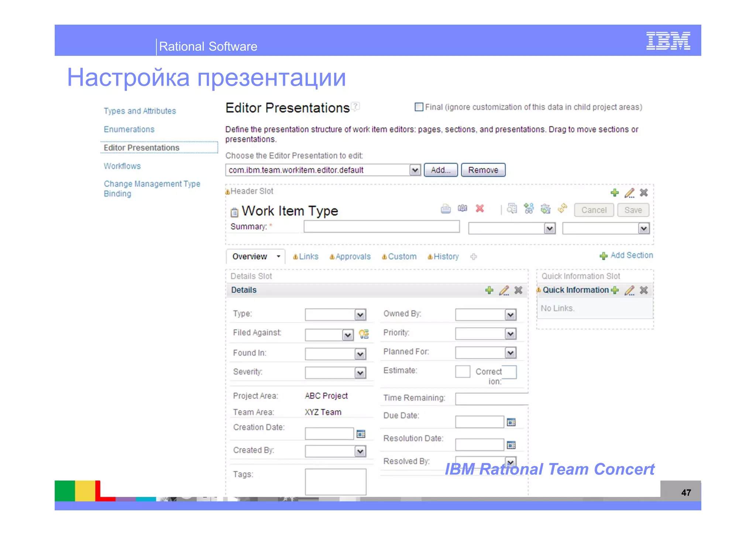Click the Work Item Type clipboard icon
The image size is (756, 535).
coord(234,212)
